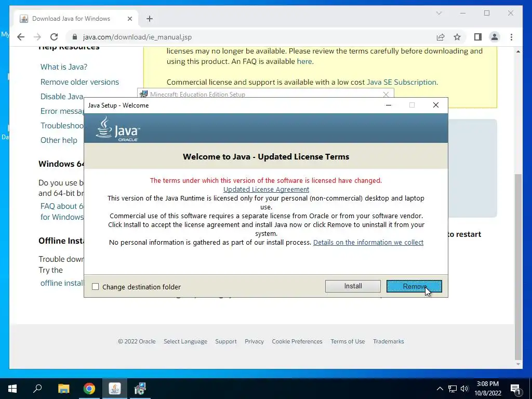Switch to Chrome from taskbar
This screenshot has width=532, height=399.
89,389
